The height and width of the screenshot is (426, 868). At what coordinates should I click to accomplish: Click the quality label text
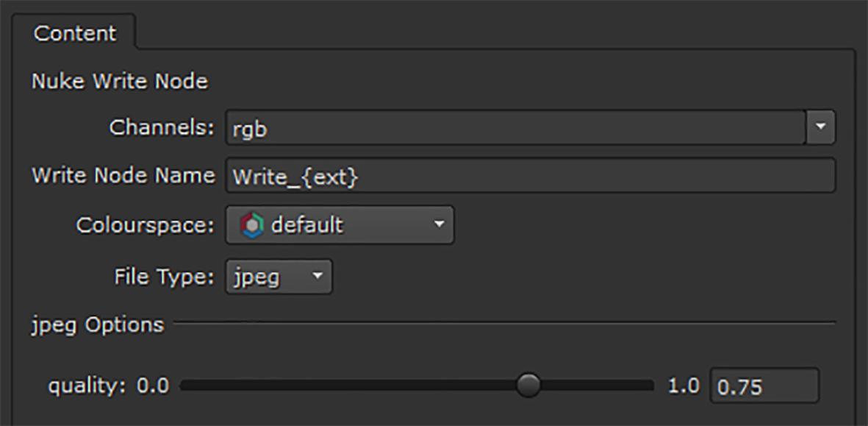tap(87, 386)
